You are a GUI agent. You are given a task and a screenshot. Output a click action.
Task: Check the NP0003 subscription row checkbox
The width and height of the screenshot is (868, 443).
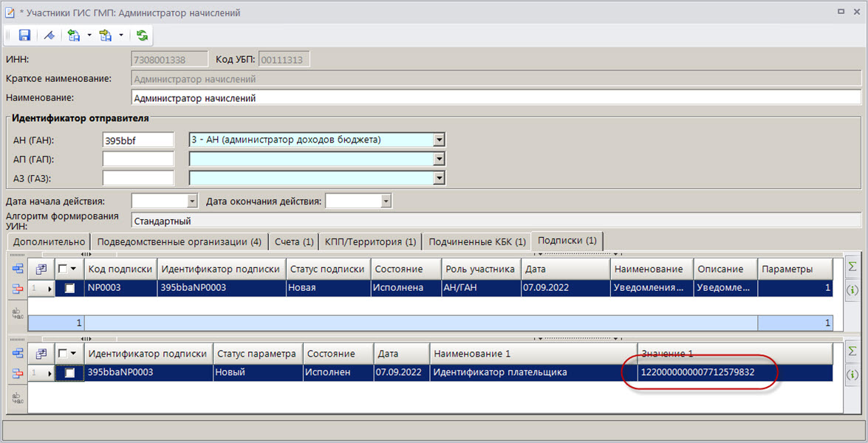[70, 288]
